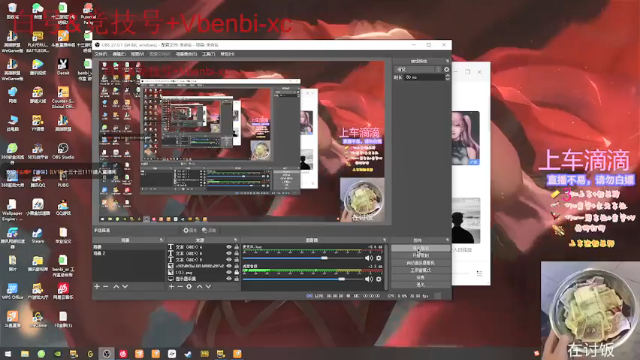Image resolution: width=640 pixels, height=360 pixels.
Task: Open the Tools menu in OBS
Action: 209,54
